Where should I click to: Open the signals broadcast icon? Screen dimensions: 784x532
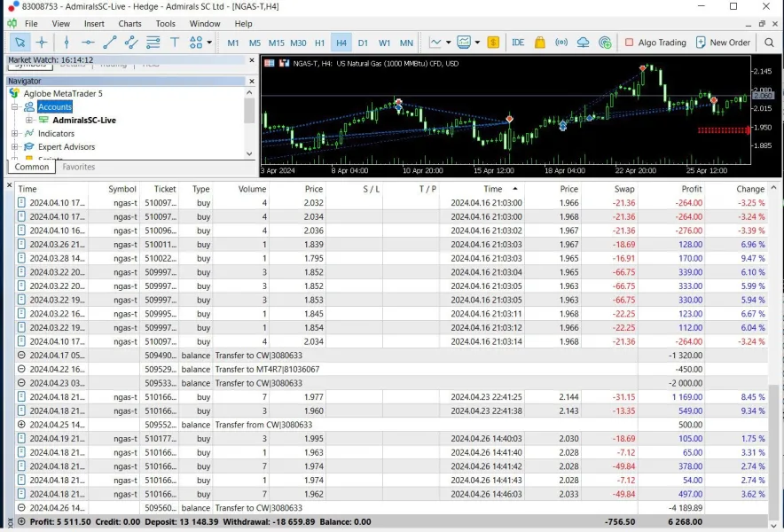[561, 43]
